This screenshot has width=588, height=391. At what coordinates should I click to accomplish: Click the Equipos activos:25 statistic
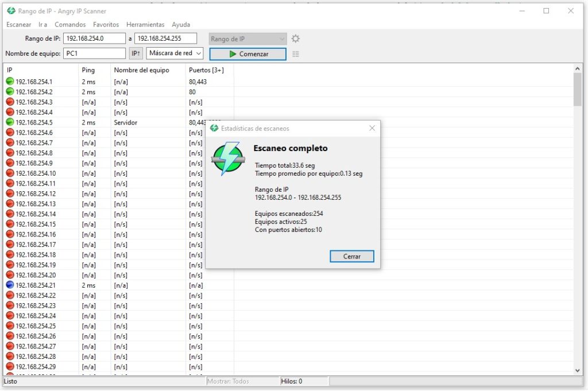pos(281,222)
